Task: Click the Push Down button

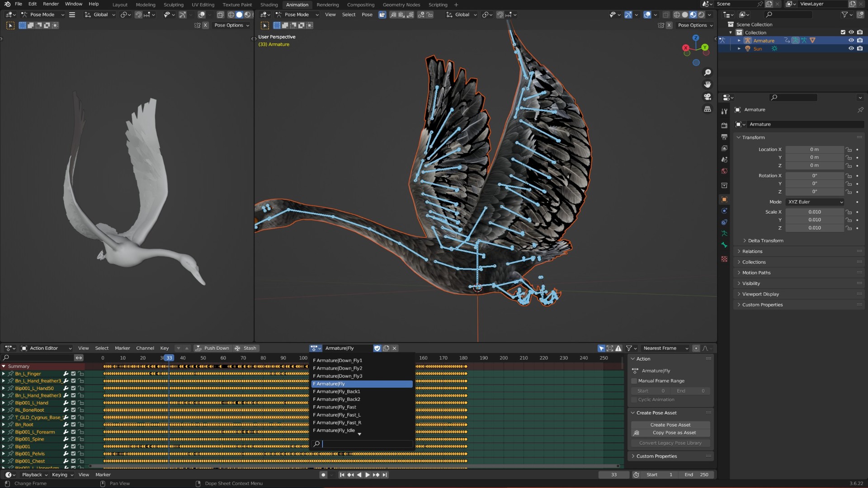Action: tap(212, 348)
